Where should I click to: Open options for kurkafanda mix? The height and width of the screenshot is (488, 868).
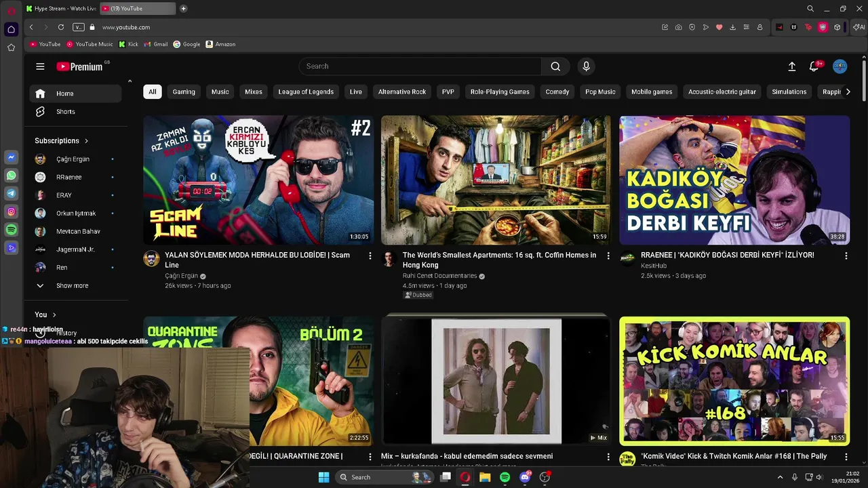click(x=608, y=457)
